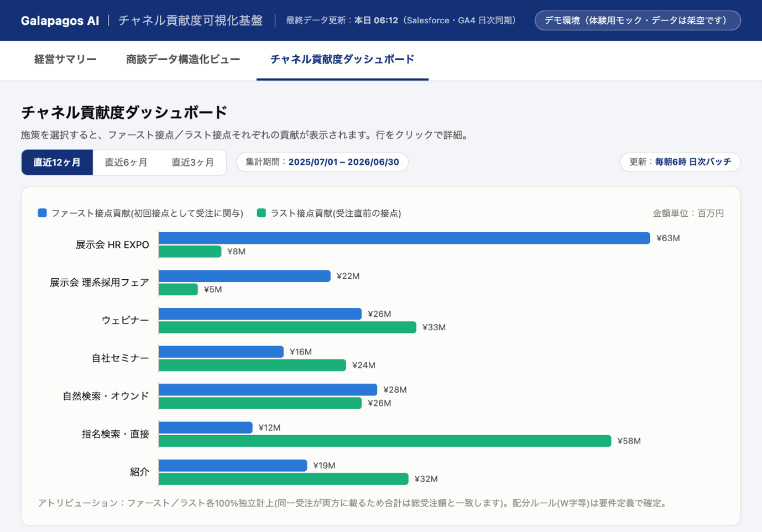Click the アトリビューション footnote text
Image resolution: width=762 pixels, height=532 pixels.
click(x=353, y=503)
